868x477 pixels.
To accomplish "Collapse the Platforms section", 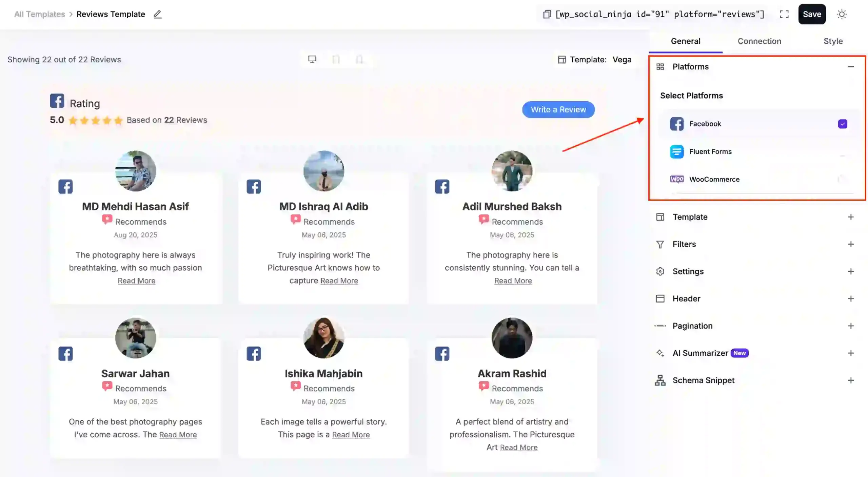I will 851,66.
